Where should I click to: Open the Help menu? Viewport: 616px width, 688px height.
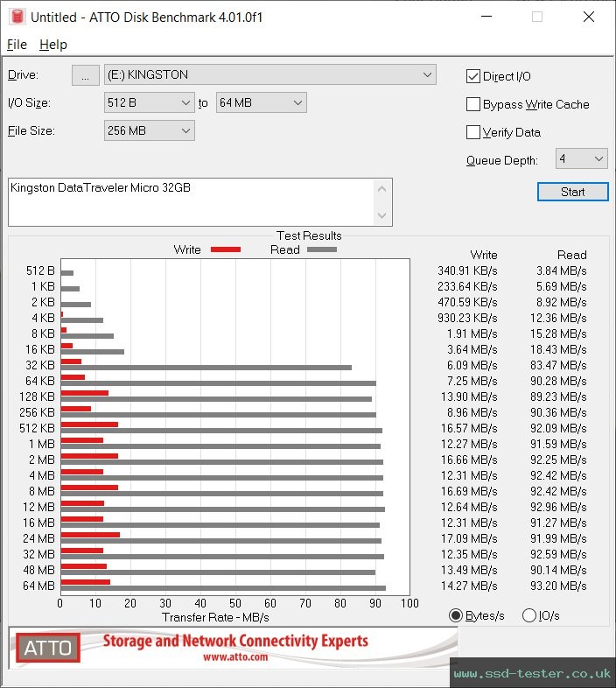click(x=53, y=45)
